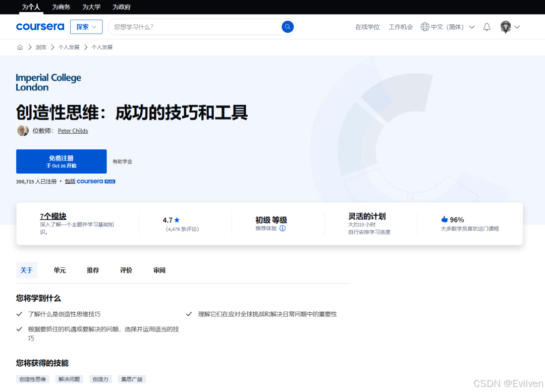545x392 pixels.
Task: Click the info icon beside 推荐体验
Action: point(283,229)
